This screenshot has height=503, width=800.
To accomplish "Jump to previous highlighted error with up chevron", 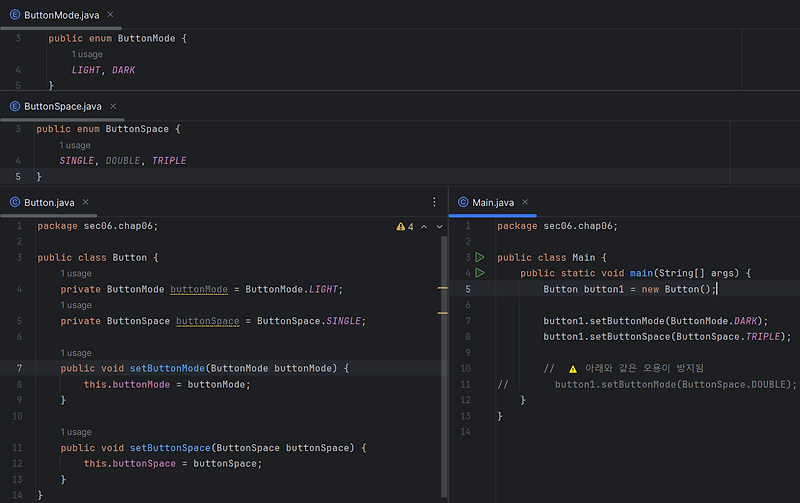I will (424, 227).
